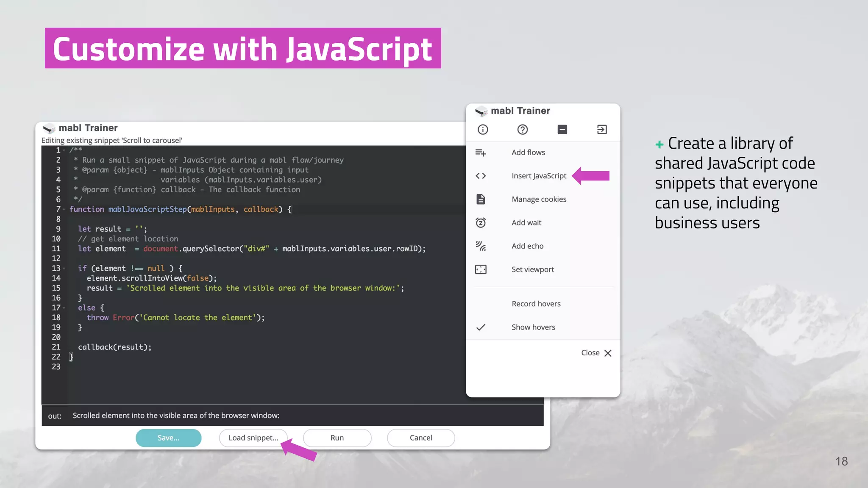Open Set viewport menu item
Image resolution: width=868 pixels, height=488 pixels.
tap(532, 269)
